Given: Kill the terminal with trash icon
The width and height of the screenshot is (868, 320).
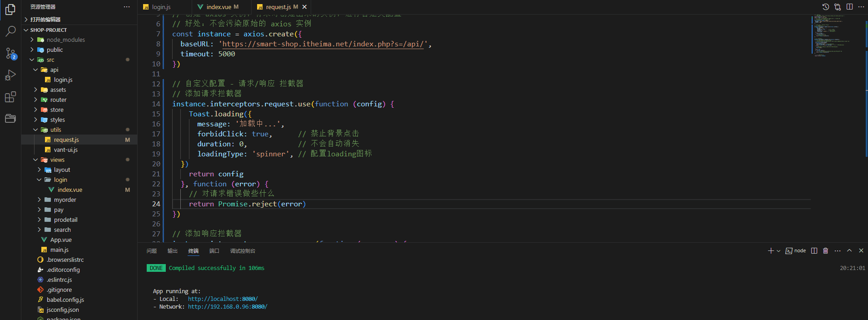Looking at the screenshot, I should click(x=826, y=250).
